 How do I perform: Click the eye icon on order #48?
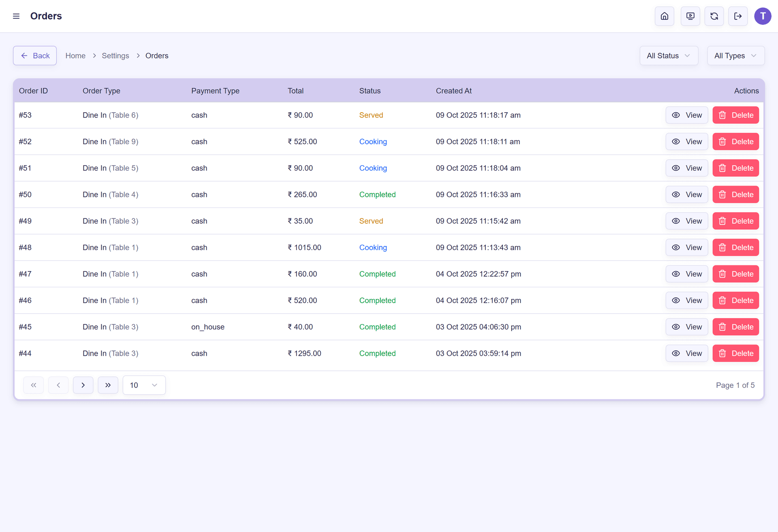[x=675, y=247]
